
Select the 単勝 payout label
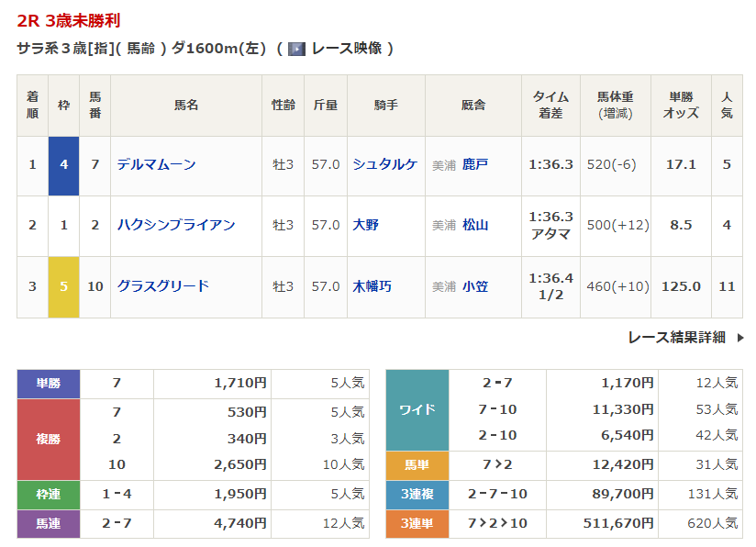[49, 384]
